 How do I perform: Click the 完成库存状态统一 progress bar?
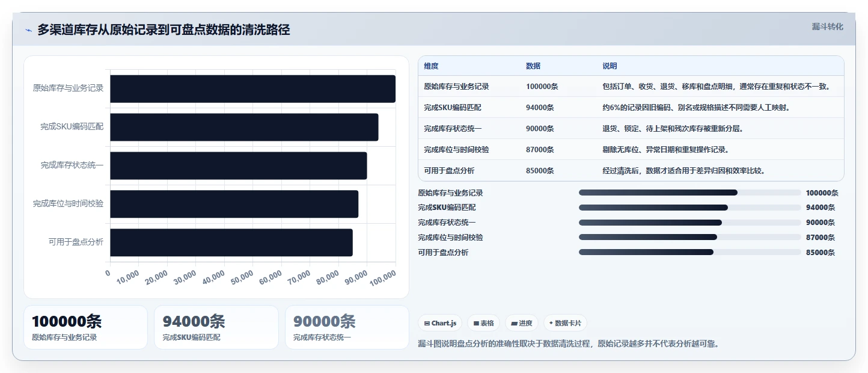690,222
